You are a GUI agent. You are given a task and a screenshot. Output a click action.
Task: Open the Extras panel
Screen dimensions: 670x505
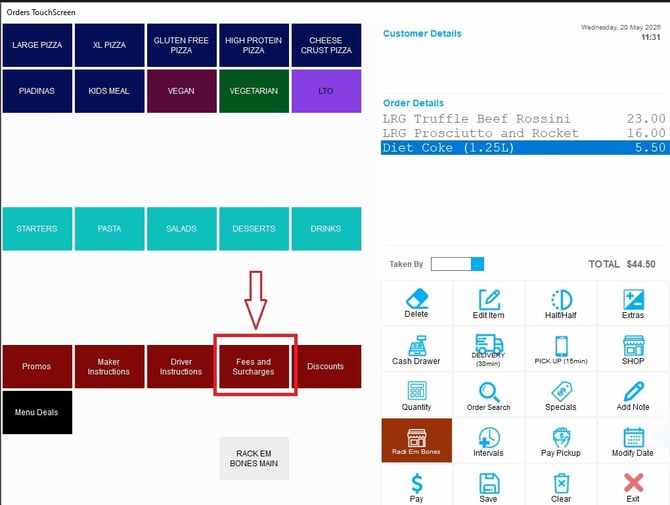coord(633,304)
